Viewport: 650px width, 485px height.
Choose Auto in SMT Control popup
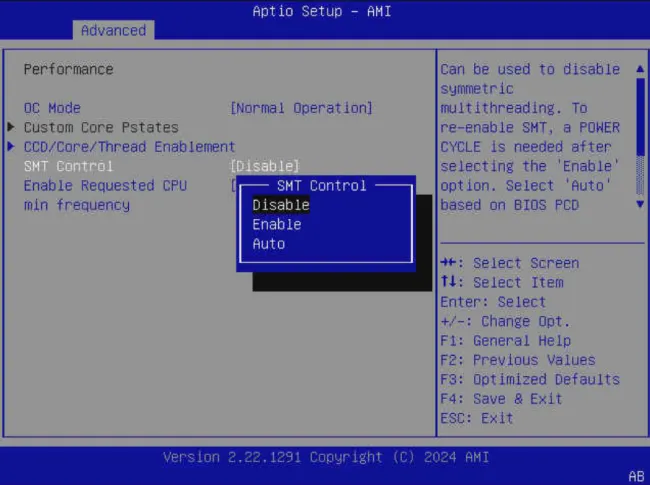(x=269, y=244)
